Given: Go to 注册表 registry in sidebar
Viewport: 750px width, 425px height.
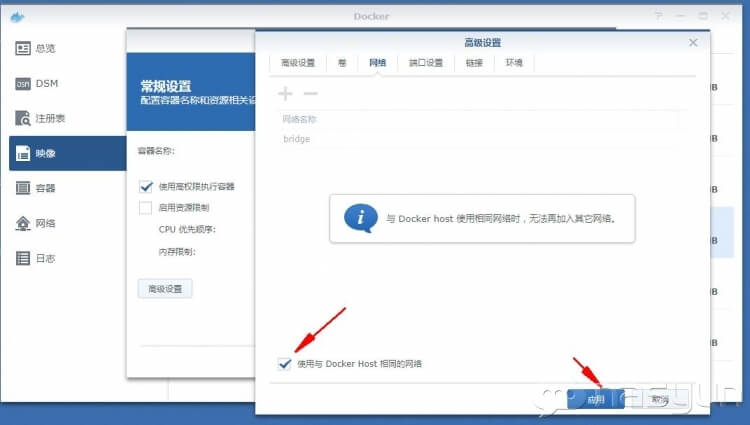Looking at the screenshot, I should click(x=40, y=118).
